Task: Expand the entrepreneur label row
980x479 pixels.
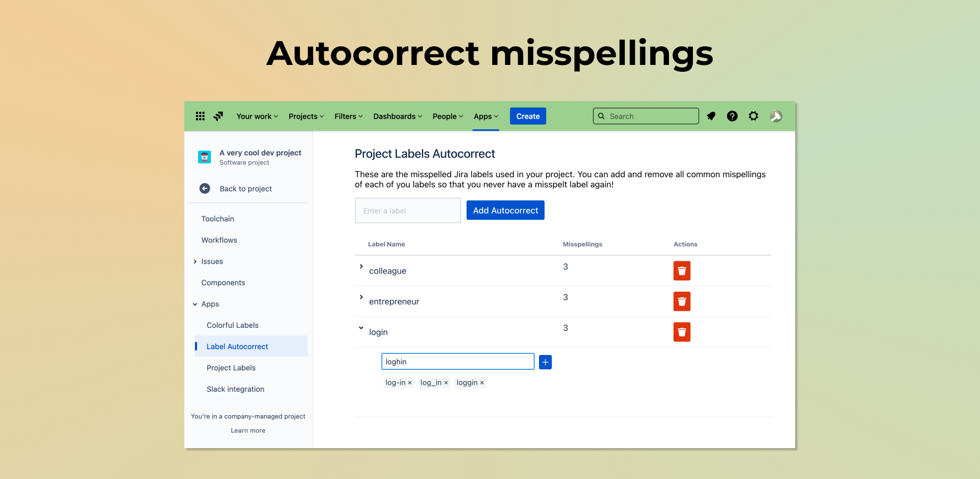Action: 361,297
